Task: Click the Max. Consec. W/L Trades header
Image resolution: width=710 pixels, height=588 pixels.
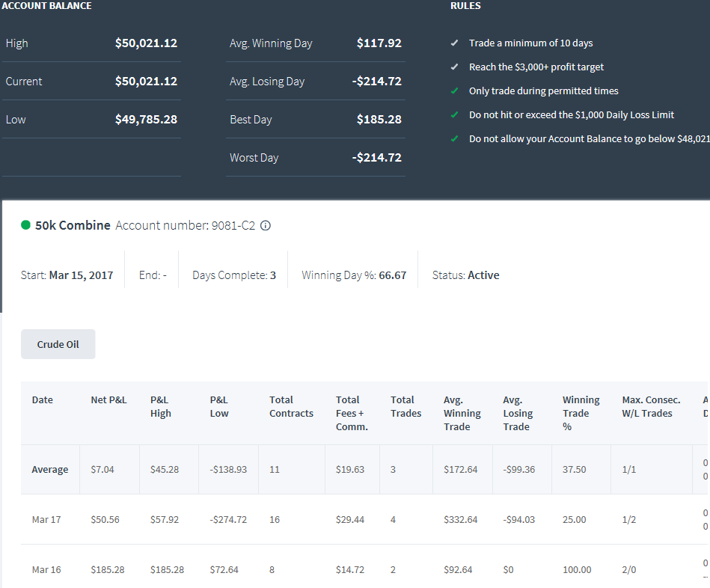Action: 651,406
